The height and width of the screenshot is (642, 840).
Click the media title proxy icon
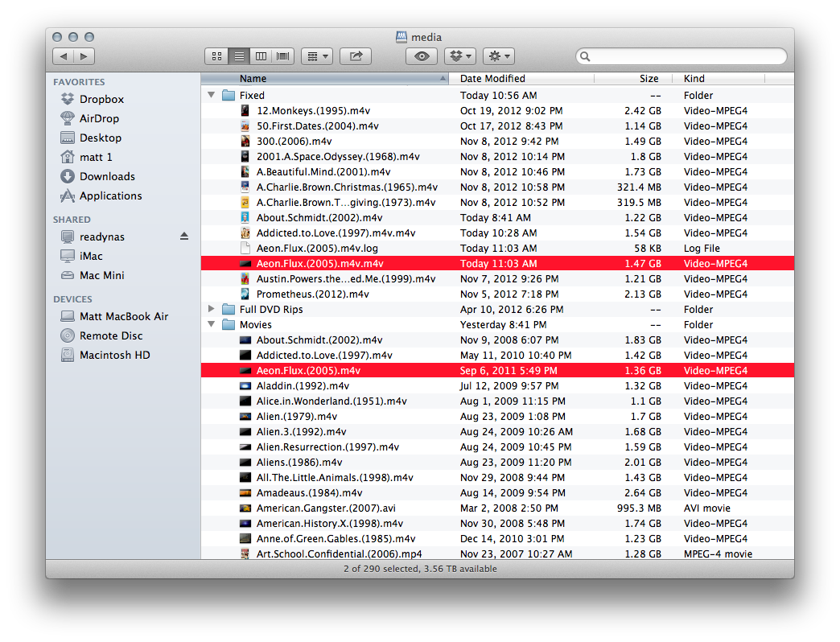pyautogui.click(x=401, y=37)
